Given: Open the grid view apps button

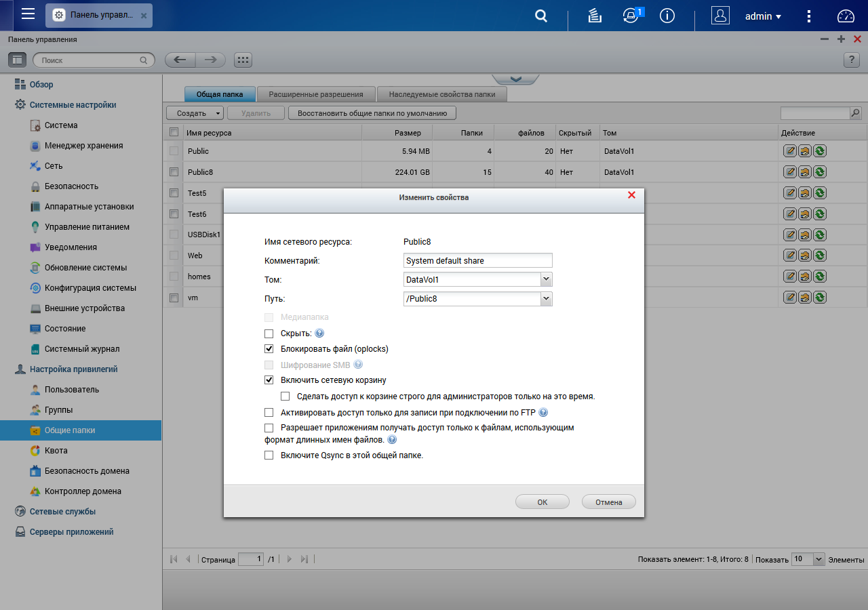Looking at the screenshot, I should 243,60.
